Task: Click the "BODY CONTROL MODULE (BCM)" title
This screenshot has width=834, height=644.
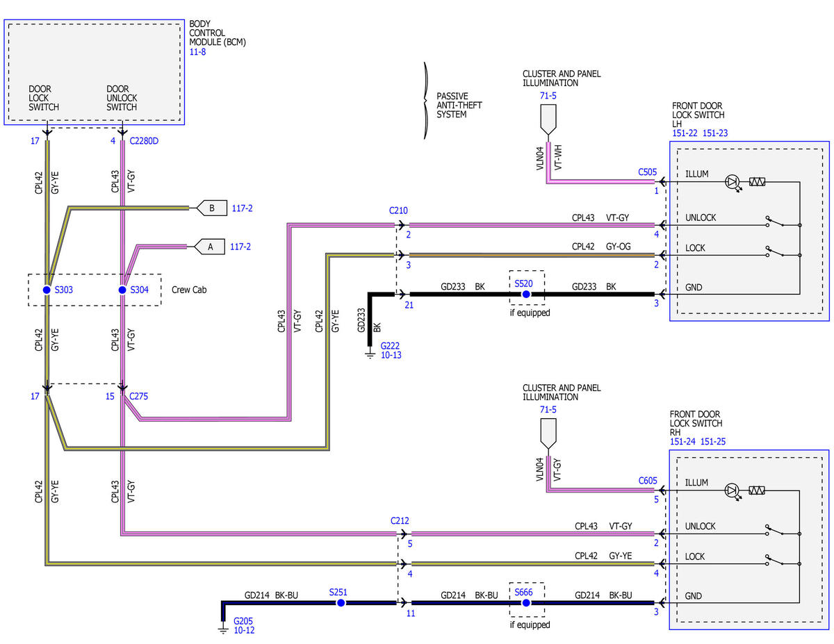Action: pyautogui.click(x=218, y=33)
